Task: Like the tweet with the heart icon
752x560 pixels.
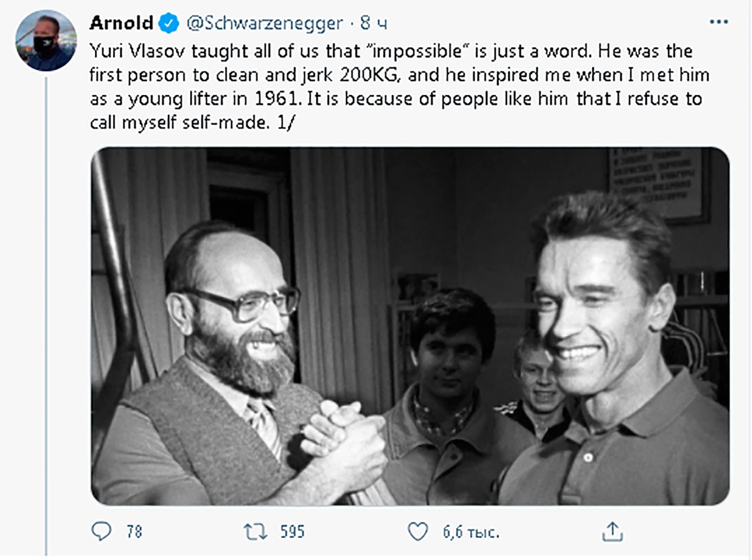Action: [418, 531]
